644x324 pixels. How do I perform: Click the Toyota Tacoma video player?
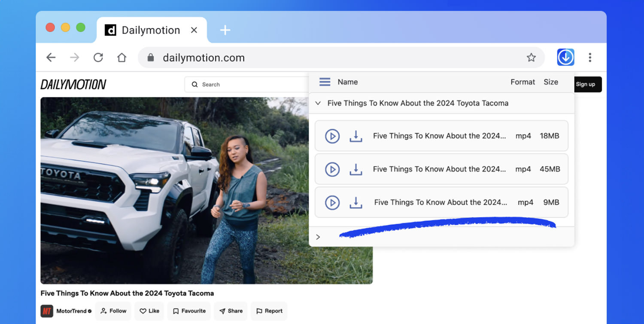pos(207,190)
